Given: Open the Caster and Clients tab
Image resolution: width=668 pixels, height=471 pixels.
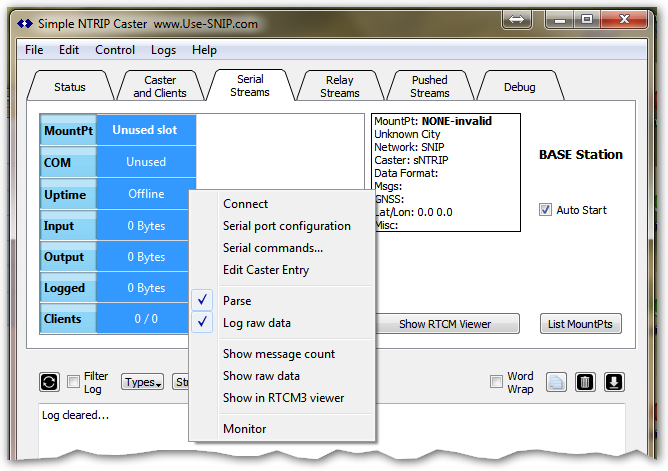Looking at the screenshot, I should [x=160, y=86].
